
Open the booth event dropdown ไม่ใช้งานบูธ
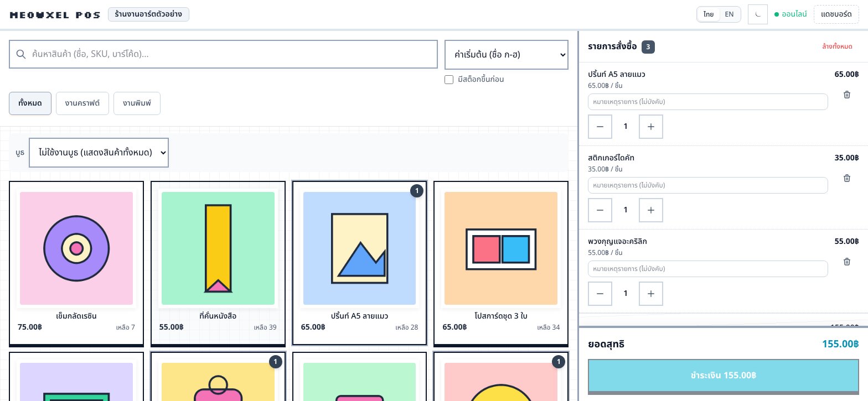[99, 153]
